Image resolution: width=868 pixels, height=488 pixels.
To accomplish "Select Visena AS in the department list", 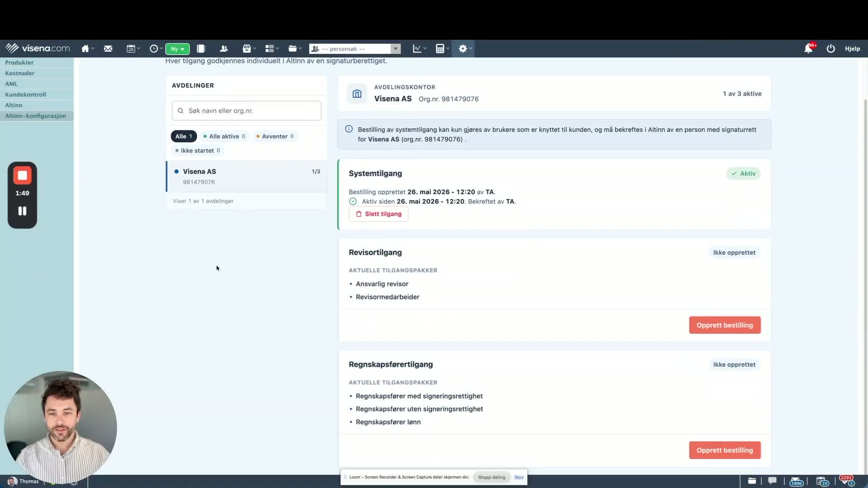I will click(247, 176).
